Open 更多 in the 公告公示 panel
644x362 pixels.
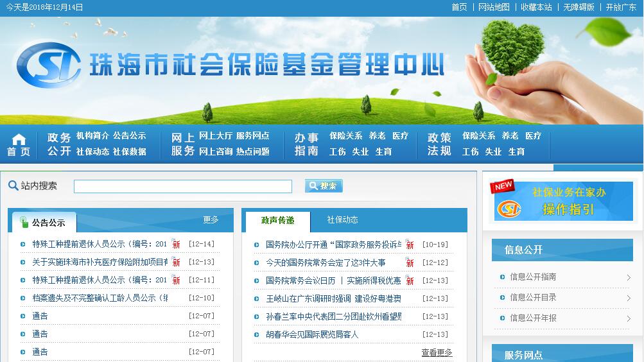[x=211, y=220]
